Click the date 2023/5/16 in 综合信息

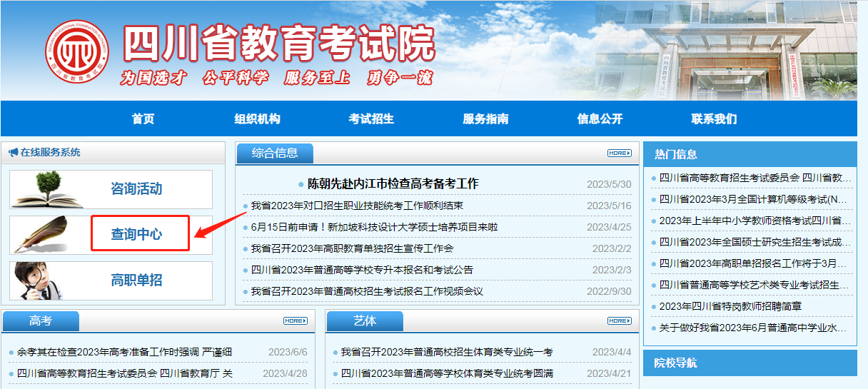[609, 206]
